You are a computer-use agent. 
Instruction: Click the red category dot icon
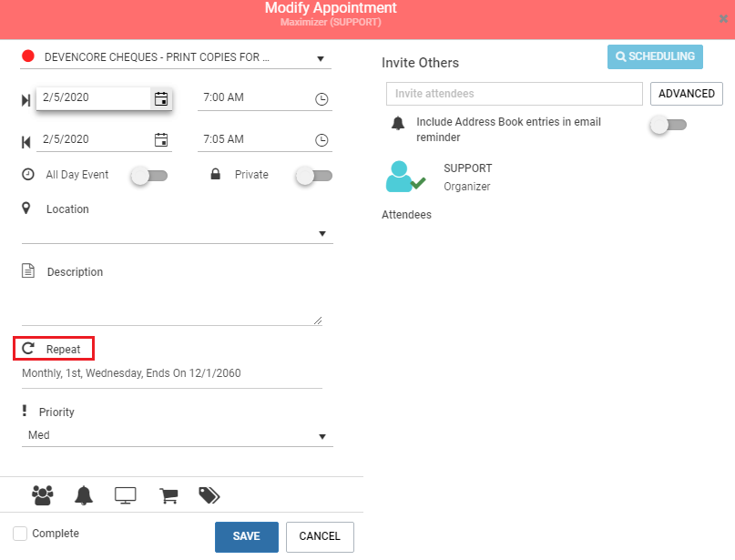click(x=28, y=56)
